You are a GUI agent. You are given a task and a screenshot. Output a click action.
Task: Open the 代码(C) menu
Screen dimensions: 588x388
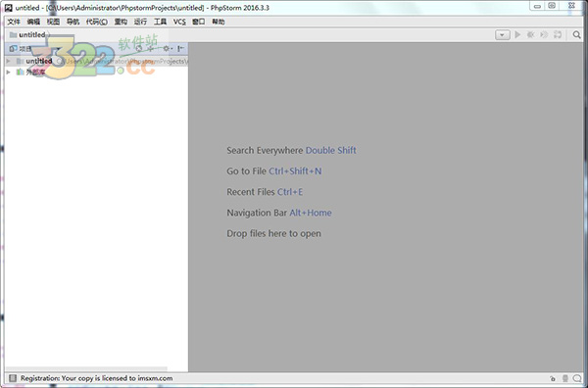97,22
